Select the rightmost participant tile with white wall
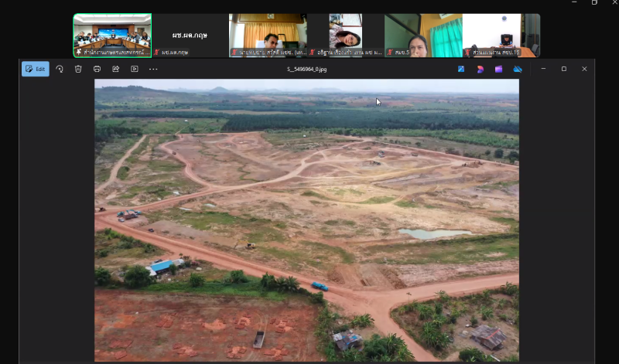The image size is (619, 364). 501,35
